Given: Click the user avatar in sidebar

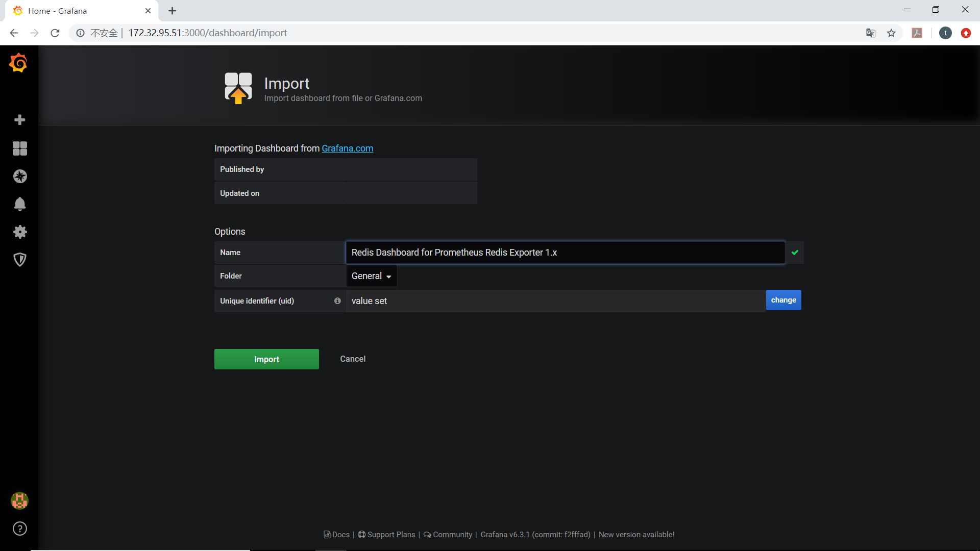Looking at the screenshot, I should [19, 500].
